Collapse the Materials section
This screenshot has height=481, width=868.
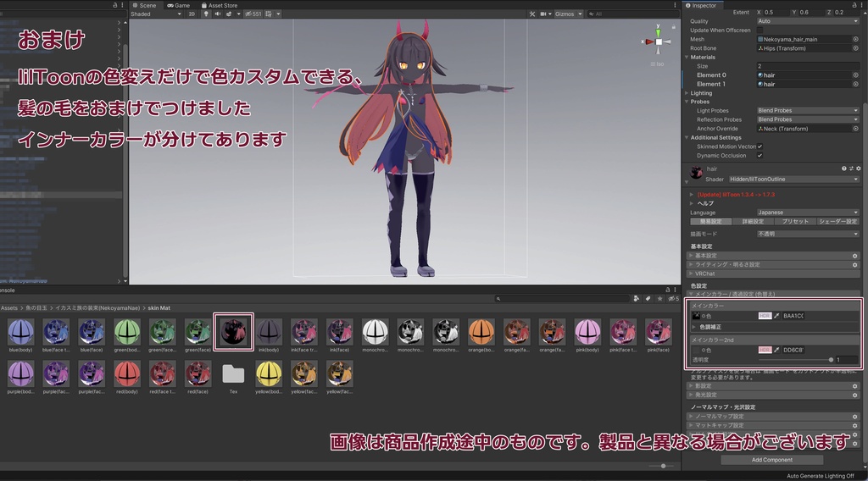click(x=687, y=57)
